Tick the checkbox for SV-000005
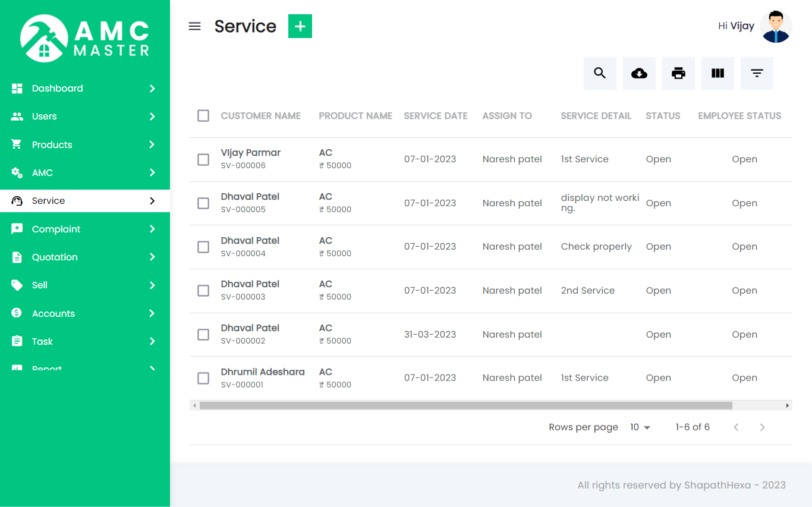Screen dimensions: 812x507 [x=203, y=203]
